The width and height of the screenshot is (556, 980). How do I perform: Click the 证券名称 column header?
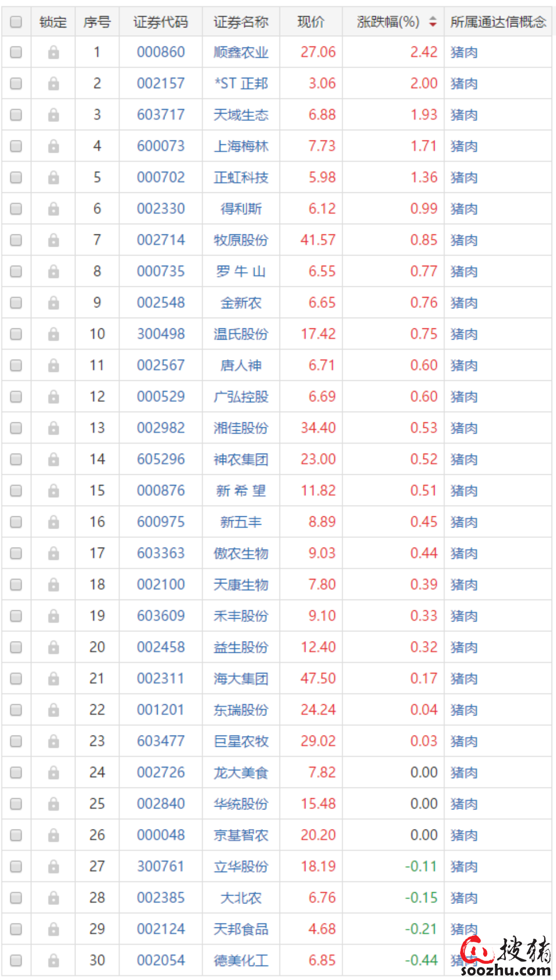[241, 22]
